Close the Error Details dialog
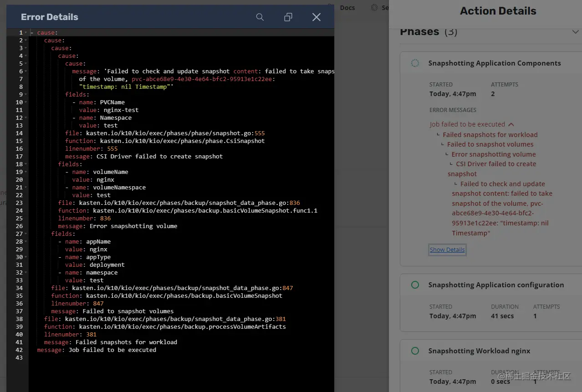The width and height of the screenshot is (582, 392). [317, 17]
